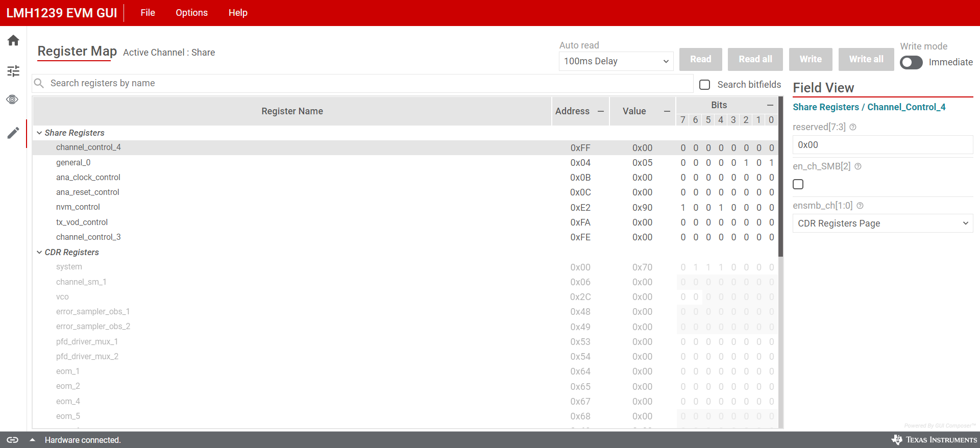Click the Read all button
This screenshot has width=980, height=448.
pyautogui.click(x=755, y=59)
